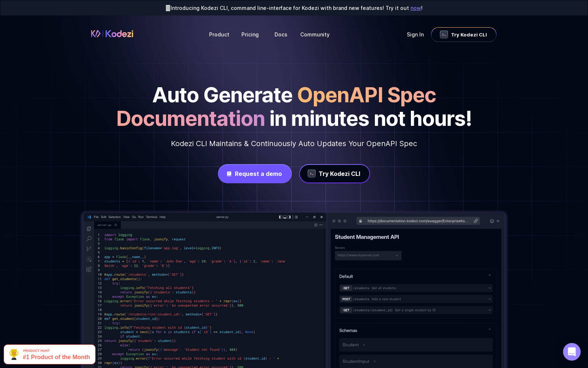This screenshot has width=588, height=368.
Task: Go to Docs in the header navigation
Action: tap(281, 35)
